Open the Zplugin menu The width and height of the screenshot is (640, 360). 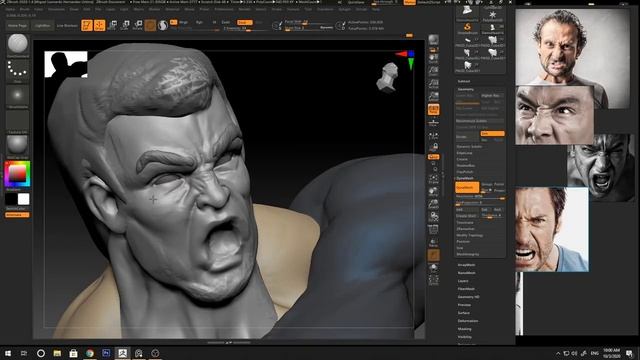coord(344,9)
